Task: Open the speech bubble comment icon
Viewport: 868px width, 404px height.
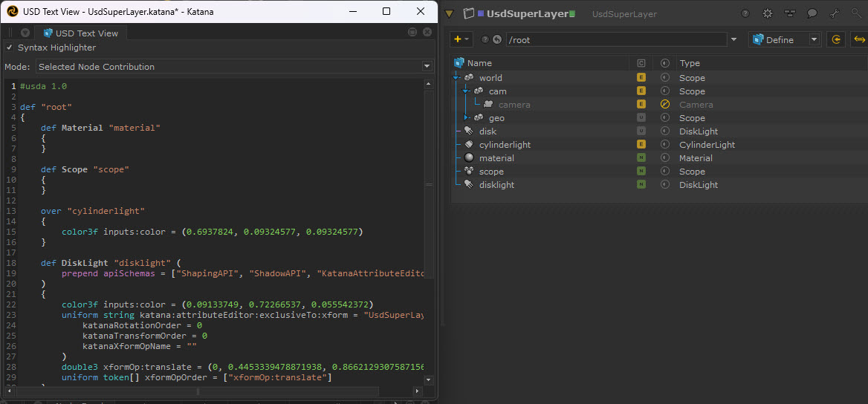Action: [812, 13]
